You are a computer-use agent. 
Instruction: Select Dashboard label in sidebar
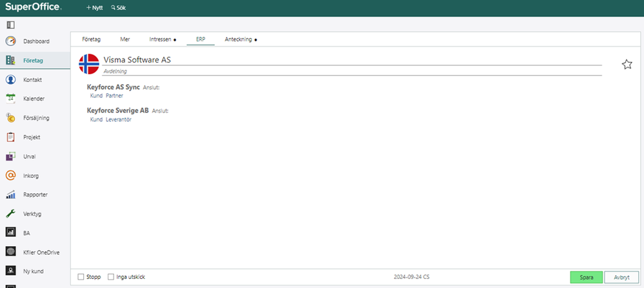click(37, 41)
